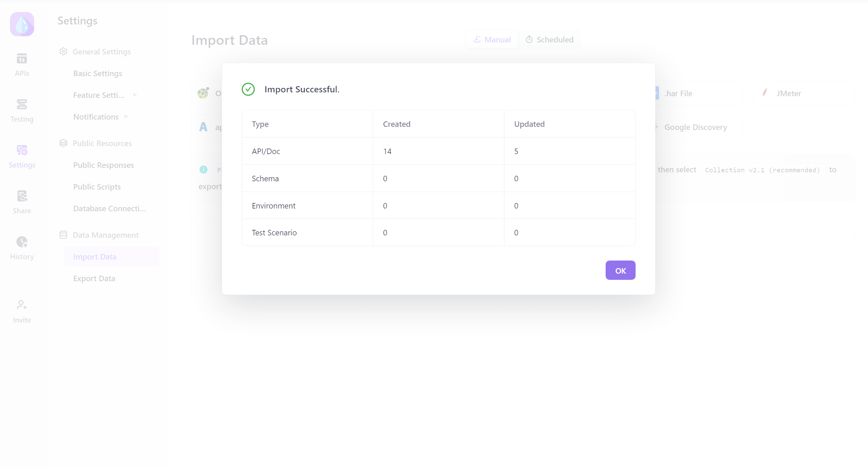Open Database Connections menu item
The width and height of the screenshot is (868, 468).
point(109,208)
